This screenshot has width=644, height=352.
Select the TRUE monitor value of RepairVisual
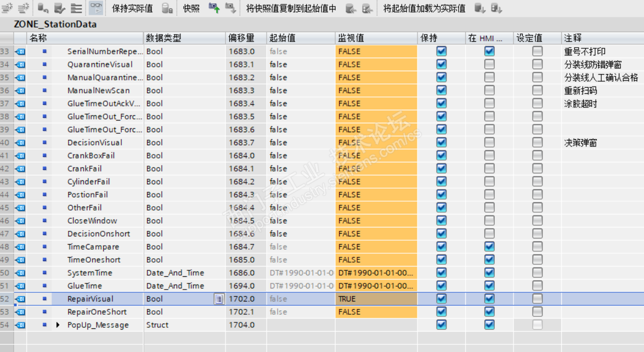[376, 299]
